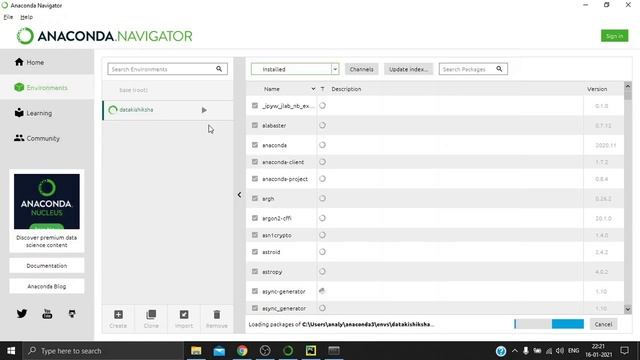This screenshot has height=360, width=640.
Task: Open File Explorer from the taskbar
Action: coord(196,351)
